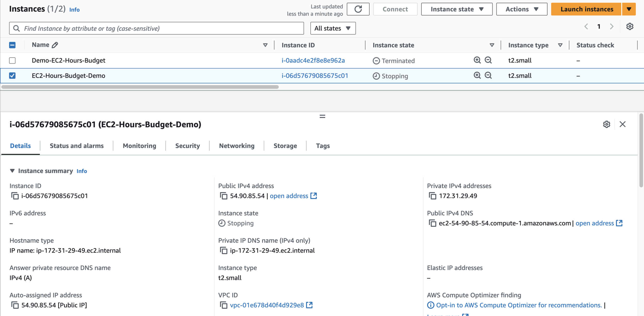This screenshot has width=644, height=316.
Task: Click the Find Instance search field
Action: point(156,28)
